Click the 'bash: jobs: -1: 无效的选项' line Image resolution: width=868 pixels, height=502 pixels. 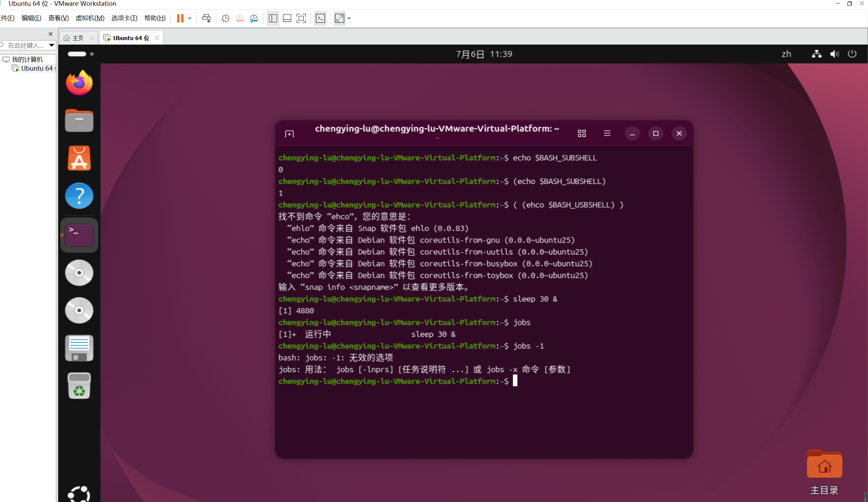click(336, 358)
